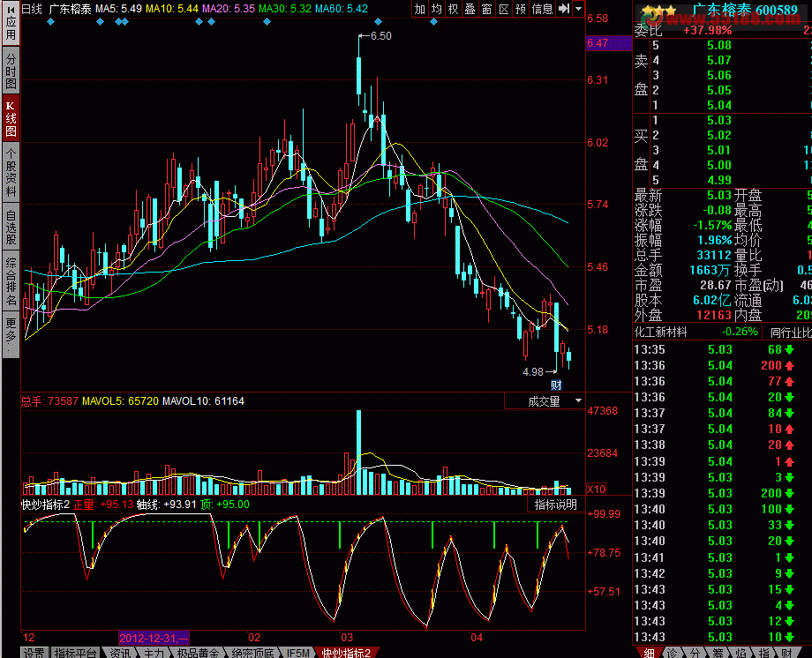Viewport: 812px width, 658px height.
Task: Click buy level 5 price 4.99
Action: [718, 180]
